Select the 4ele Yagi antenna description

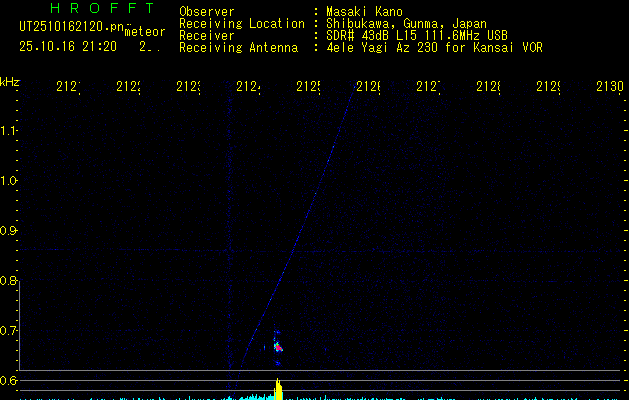tap(434, 48)
